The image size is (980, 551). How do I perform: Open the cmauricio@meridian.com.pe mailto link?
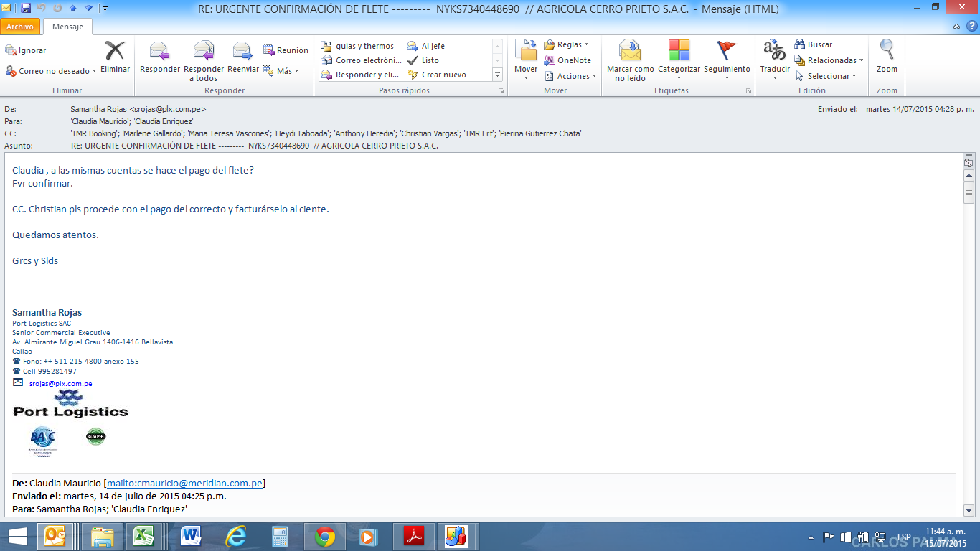(x=184, y=484)
